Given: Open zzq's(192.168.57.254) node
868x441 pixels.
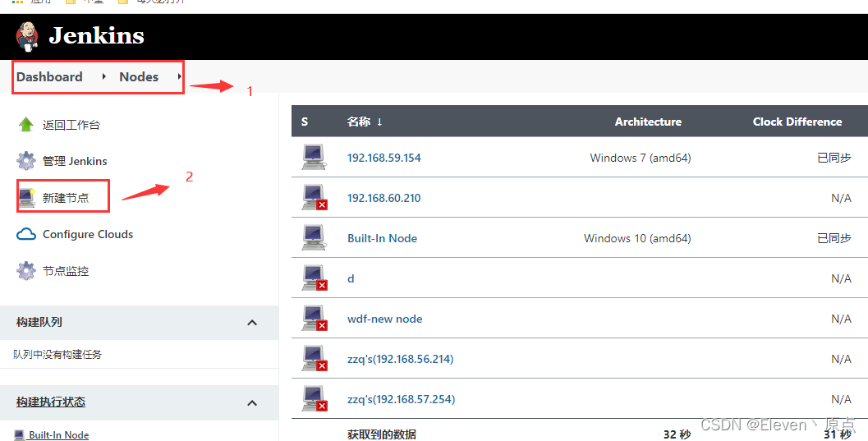Looking at the screenshot, I should [x=401, y=399].
